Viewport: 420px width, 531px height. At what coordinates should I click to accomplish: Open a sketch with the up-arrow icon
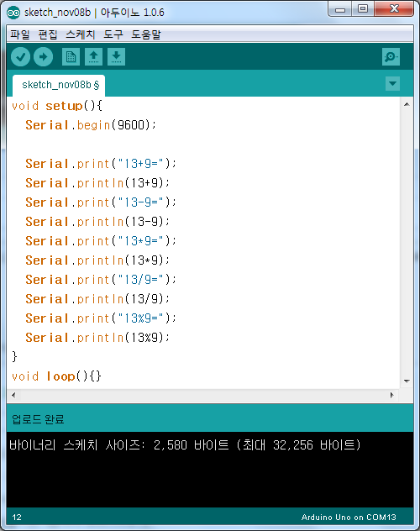click(x=93, y=56)
